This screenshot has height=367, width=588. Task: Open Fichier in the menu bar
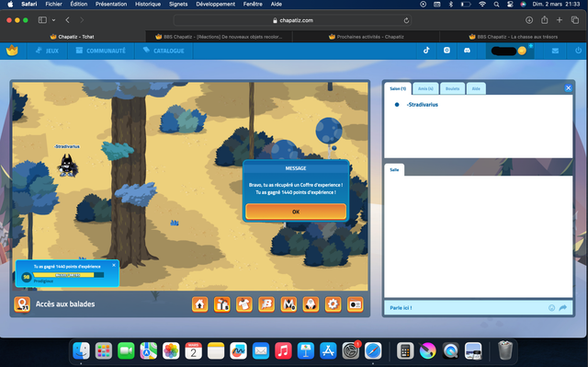point(53,4)
